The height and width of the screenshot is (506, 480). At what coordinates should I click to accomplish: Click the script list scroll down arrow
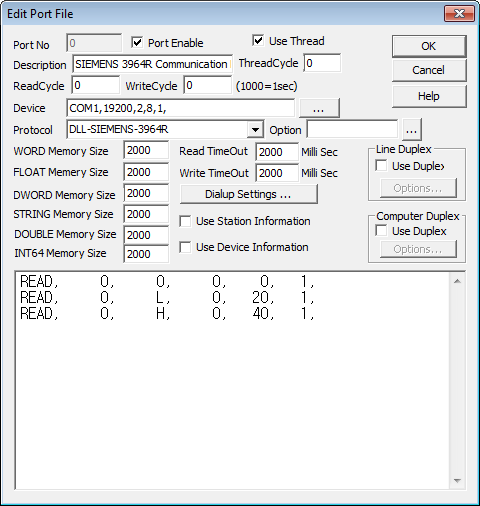[x=457, y=481]
